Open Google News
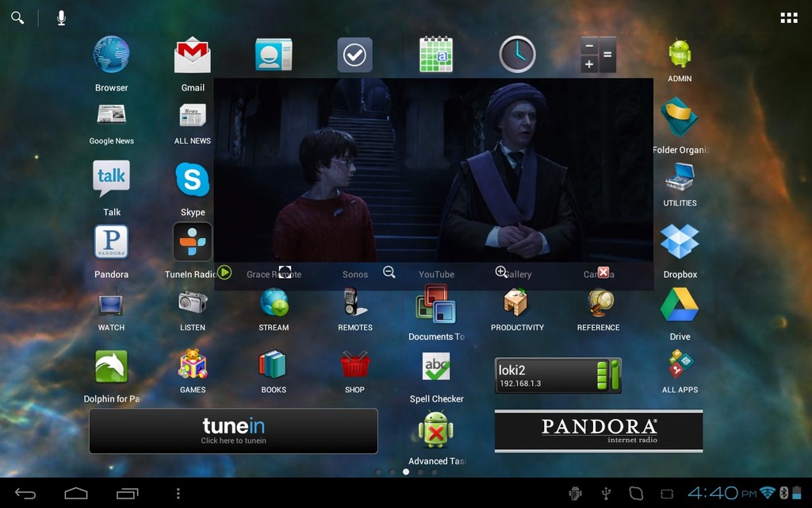812x508 pixels. 111,114
